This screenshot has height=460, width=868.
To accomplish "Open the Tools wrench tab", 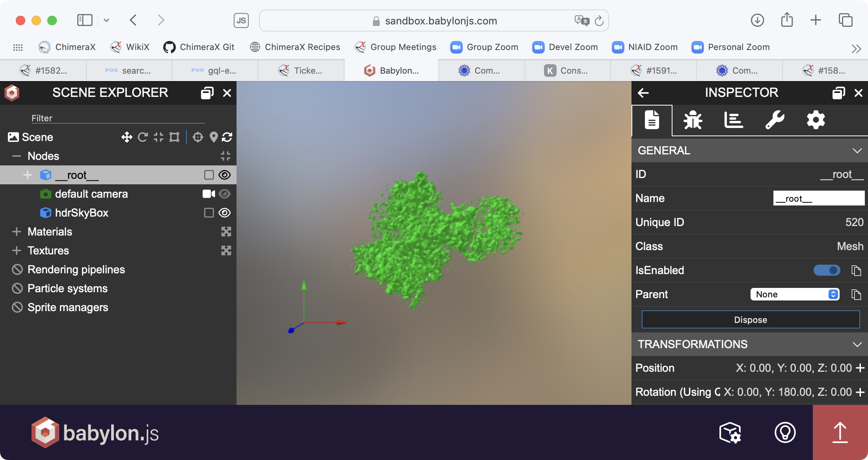I will click(x=775, y=120).
